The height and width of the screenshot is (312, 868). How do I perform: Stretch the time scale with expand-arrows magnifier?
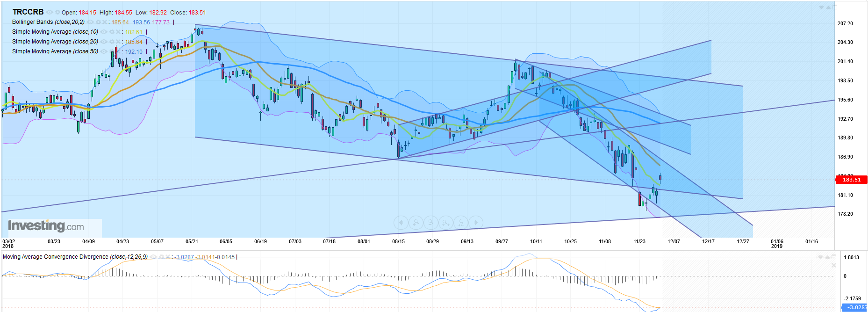click(446, 223)
